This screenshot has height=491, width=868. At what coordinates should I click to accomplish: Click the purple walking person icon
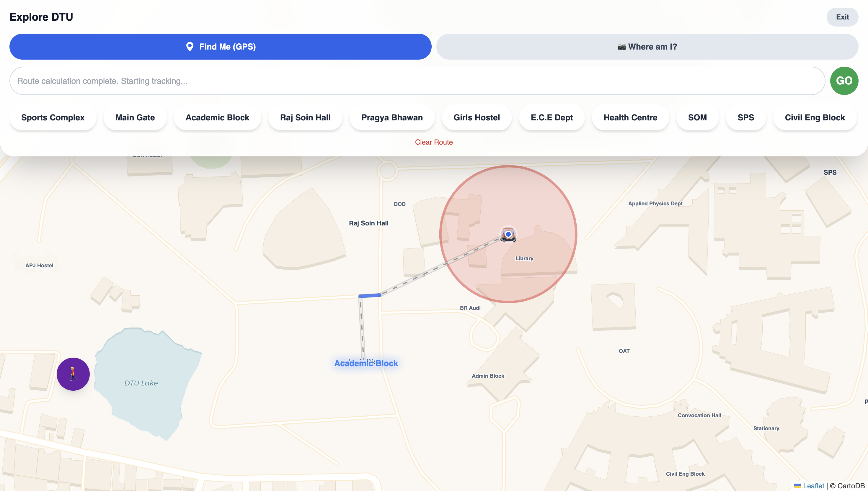click(73, 374)
